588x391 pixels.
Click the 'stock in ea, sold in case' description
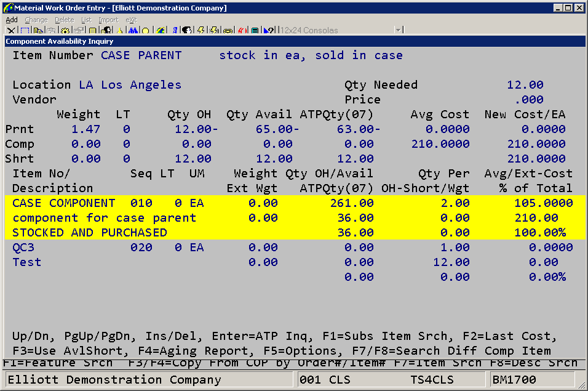click(311, 55)
